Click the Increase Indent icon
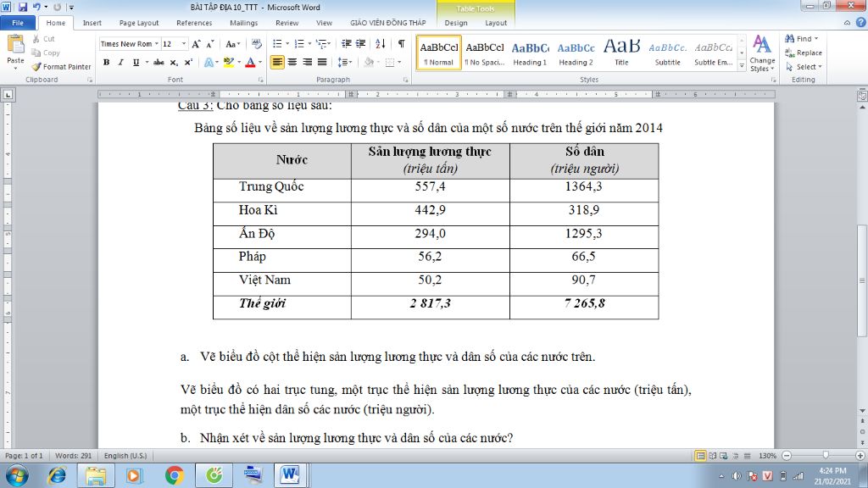The height and width of the screenshot is (488, 868). [x=361, y=44]
